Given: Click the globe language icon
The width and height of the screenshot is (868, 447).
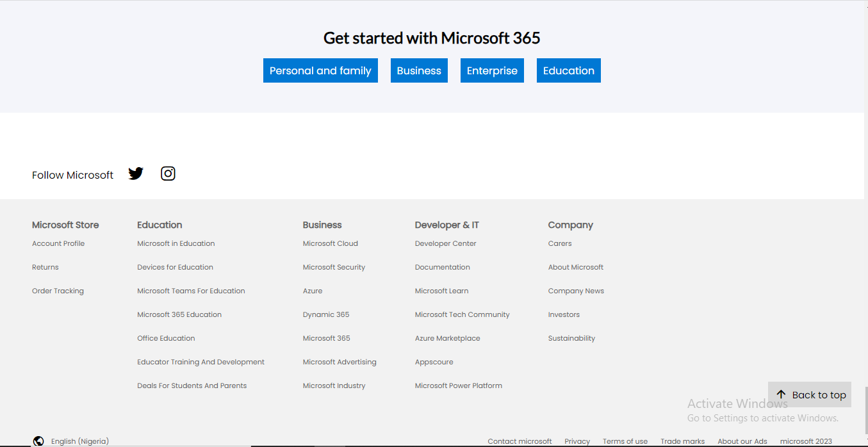Looking at the screenshot, I should pyautogui.click(x=38, y=441).
